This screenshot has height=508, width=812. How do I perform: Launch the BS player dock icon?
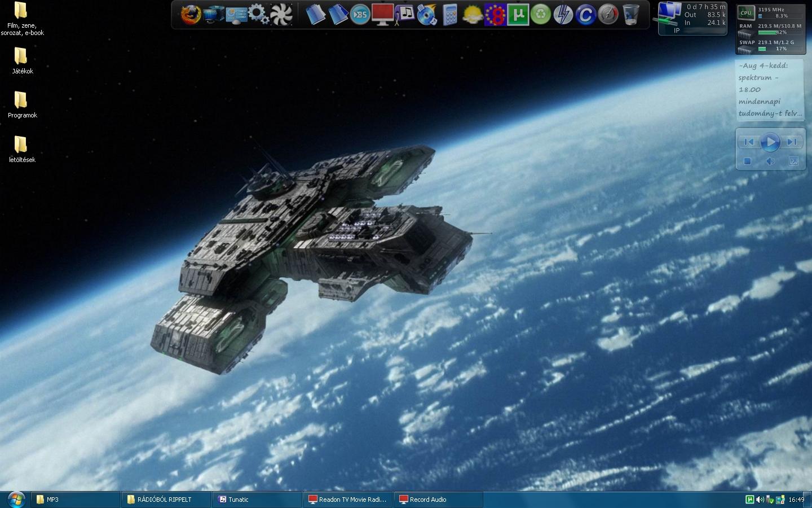tap(360, 14)
